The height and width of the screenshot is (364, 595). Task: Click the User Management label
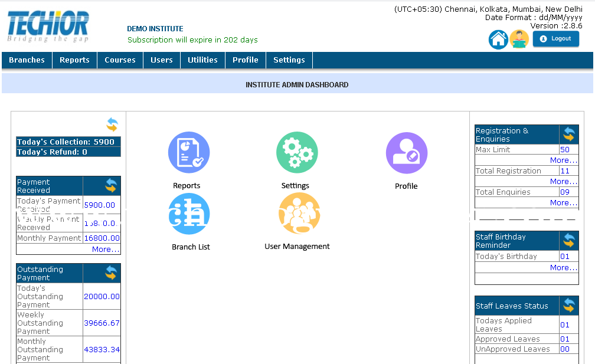coord(297,247)
